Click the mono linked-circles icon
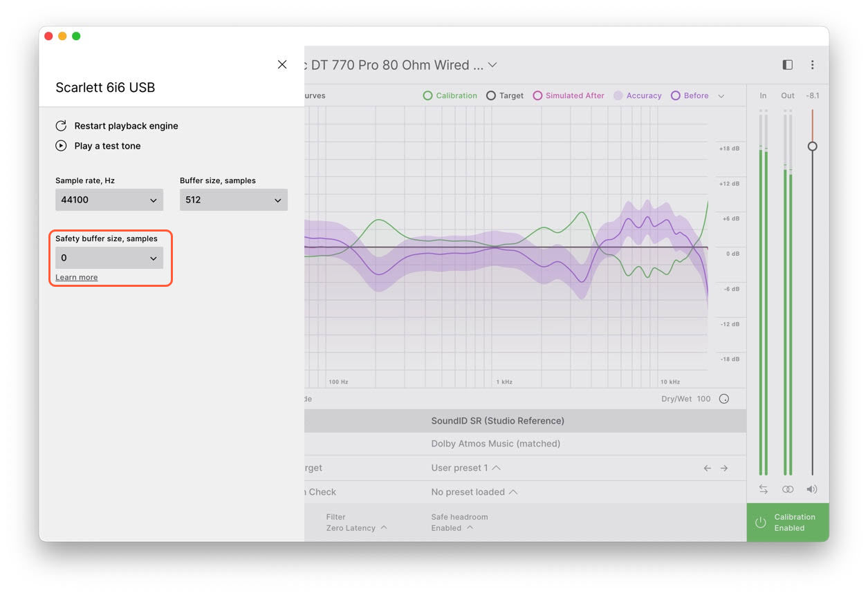This screenshot has height=593, width=868. [788, 489]
